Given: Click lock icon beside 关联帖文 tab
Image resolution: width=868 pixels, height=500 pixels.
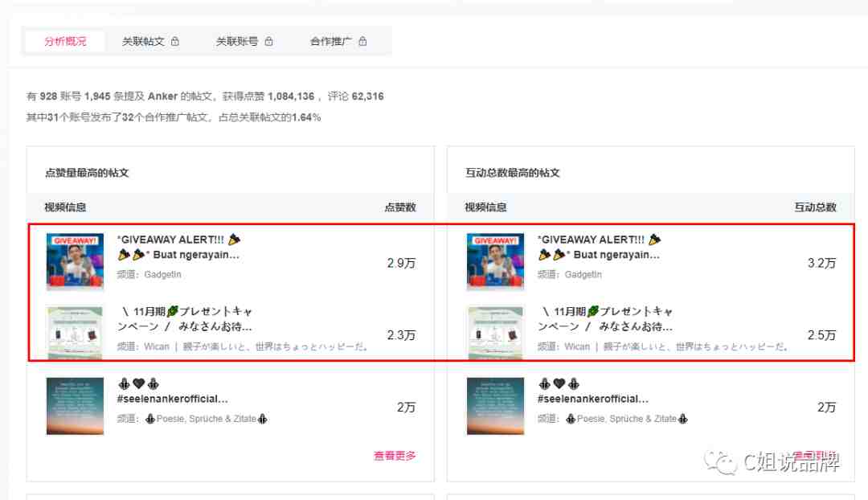Looking at the screenshot, I should coord(175,41).
